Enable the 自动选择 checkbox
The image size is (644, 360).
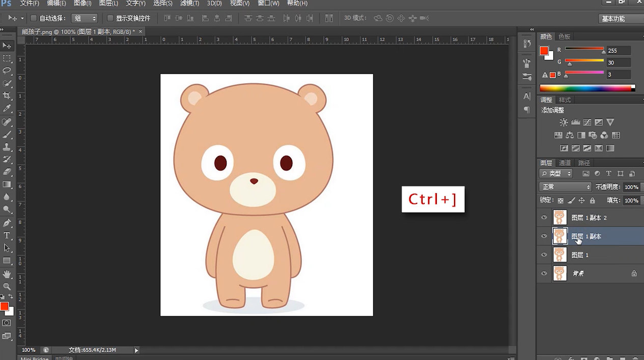[34, 18]
